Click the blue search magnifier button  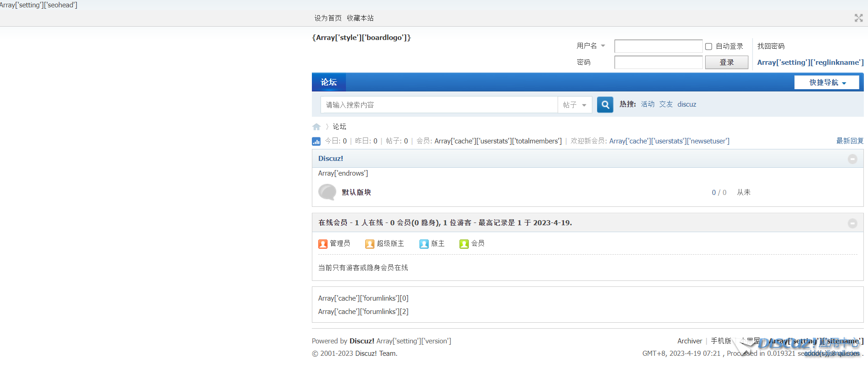[x=605, y=105]
